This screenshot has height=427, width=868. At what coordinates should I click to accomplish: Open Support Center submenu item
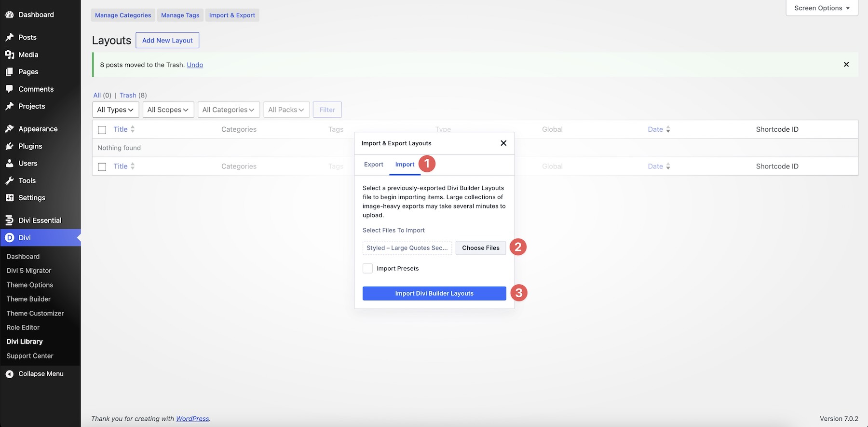[x=30, y=356]
